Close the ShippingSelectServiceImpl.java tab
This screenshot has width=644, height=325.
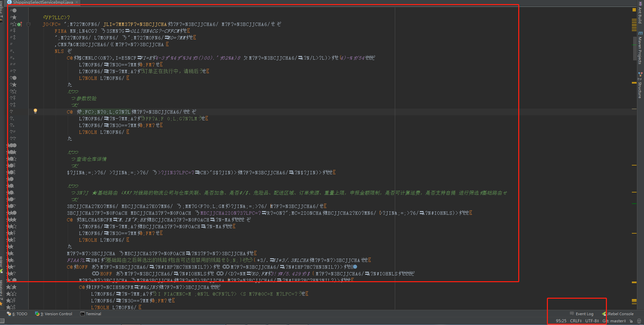coord(77,2)
